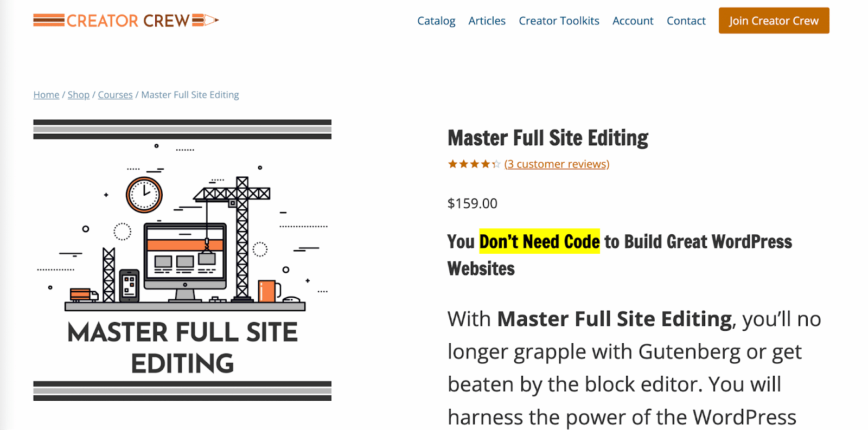Click the Creator Crew logo
The image size is (868, 430).
pos(126,21)
